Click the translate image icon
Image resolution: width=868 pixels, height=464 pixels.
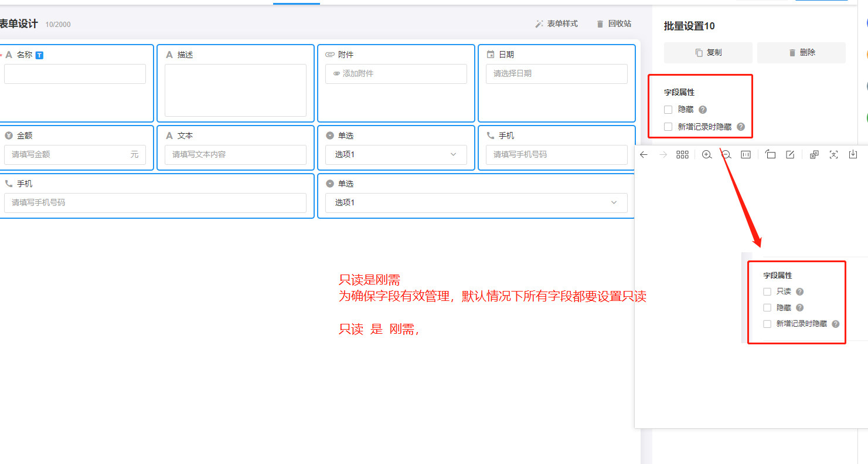tap(814, 155)
